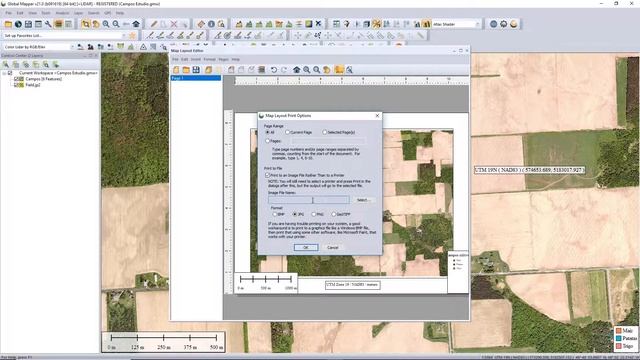
Task: Open Insert menu in Map Layout Editor
Action: [x=196, y=59]
